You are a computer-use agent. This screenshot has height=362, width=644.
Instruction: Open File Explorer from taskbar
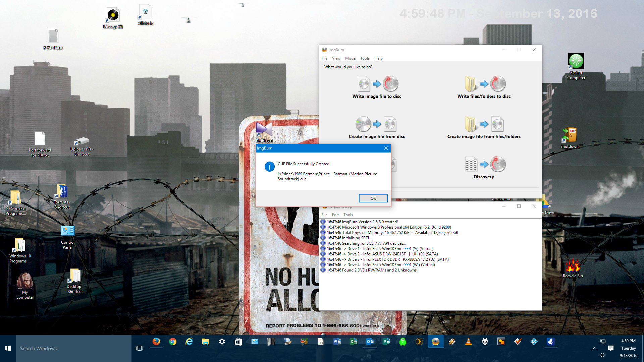(205, 342)
